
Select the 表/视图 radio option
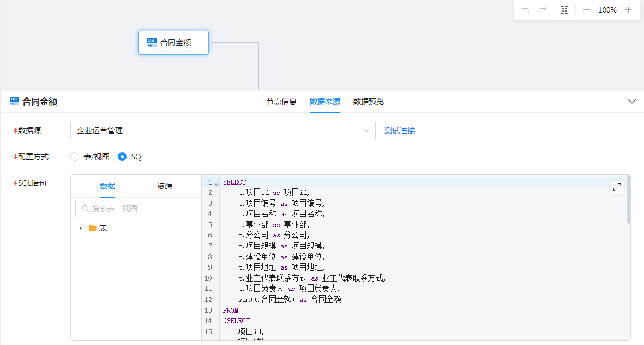click(75, 157)
